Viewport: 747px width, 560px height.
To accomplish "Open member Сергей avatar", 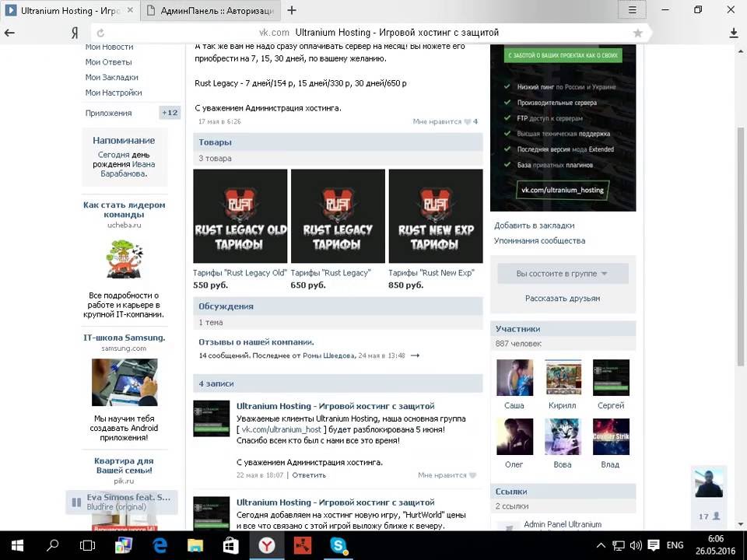I will coord(611,378).
